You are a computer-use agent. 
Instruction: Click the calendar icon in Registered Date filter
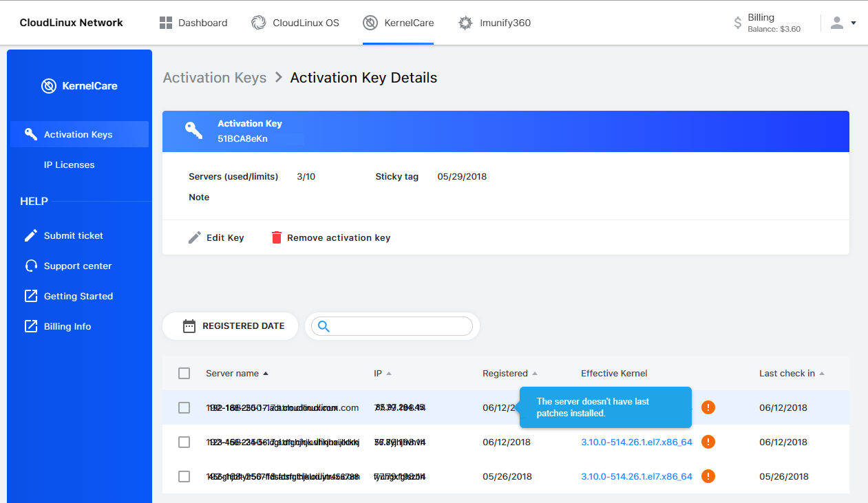(189, 326)
